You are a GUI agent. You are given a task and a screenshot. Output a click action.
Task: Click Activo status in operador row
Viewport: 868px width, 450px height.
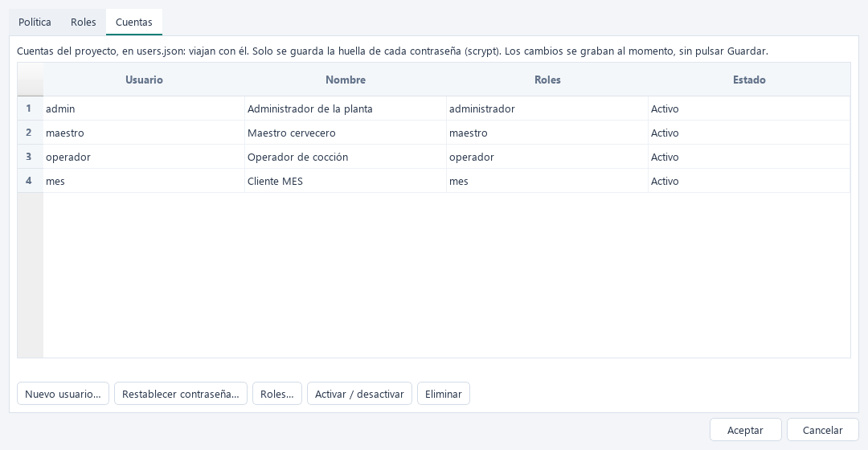coord(749,157)
